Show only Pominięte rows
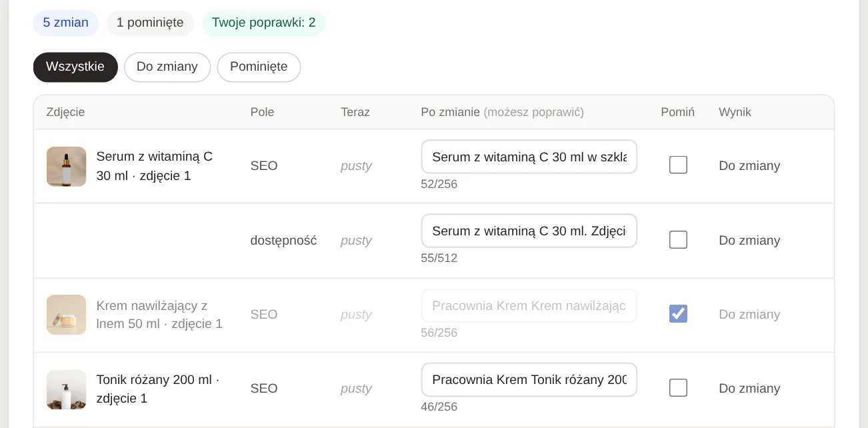The width and height of the screenshot is (868, 428). 259,67
